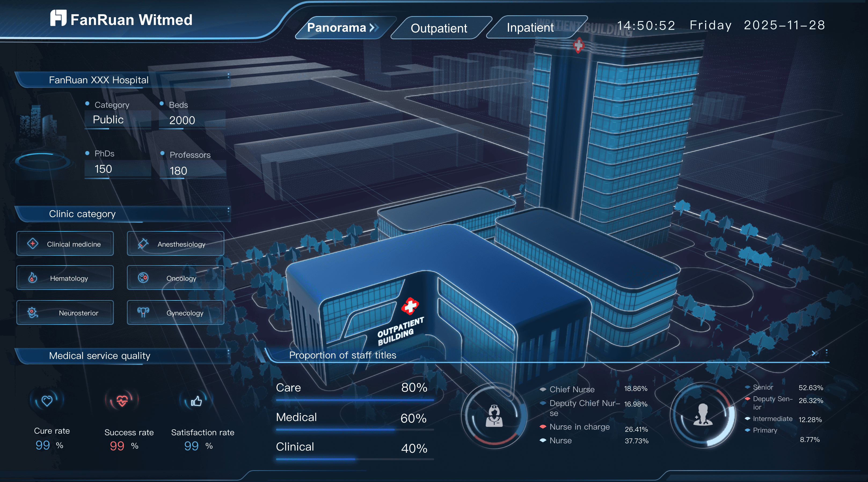Click the Gynecology uterus icon

click(143, 312)
